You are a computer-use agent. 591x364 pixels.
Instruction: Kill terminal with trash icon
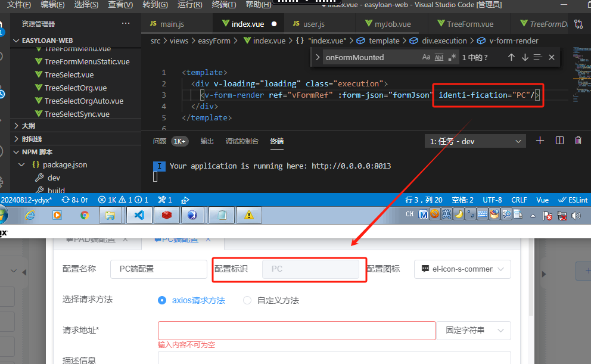(578, 141)
